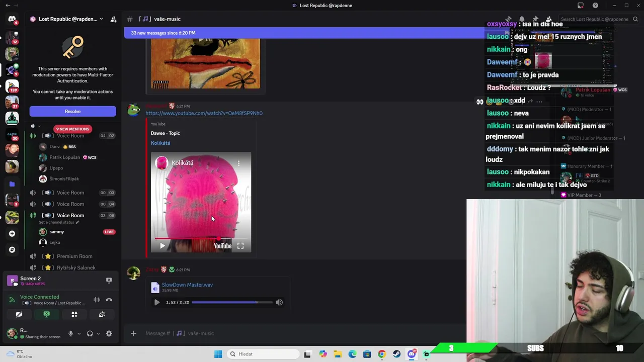Open the Activities shapes icon
644x362 pixels.
click(74, 314)
